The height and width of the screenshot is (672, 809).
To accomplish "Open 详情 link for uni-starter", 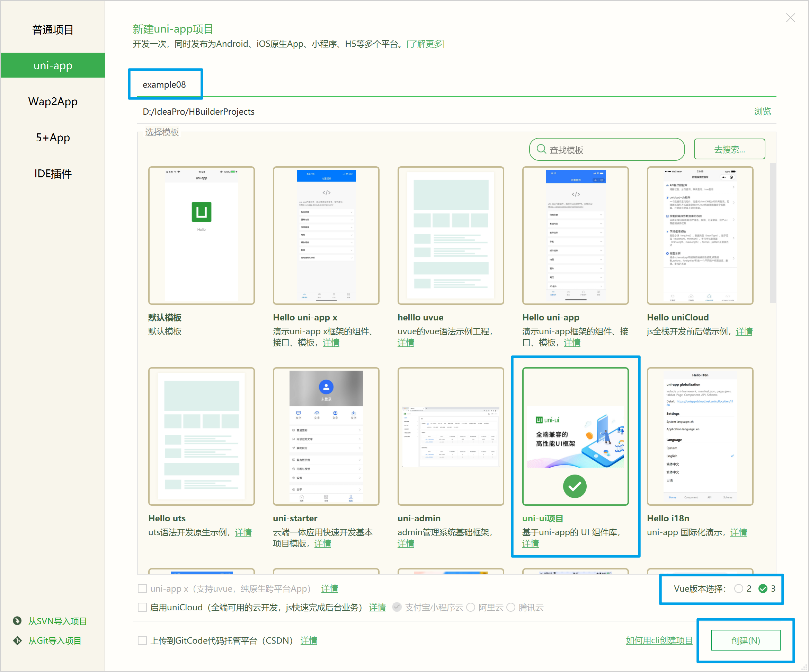I will 322,543.
